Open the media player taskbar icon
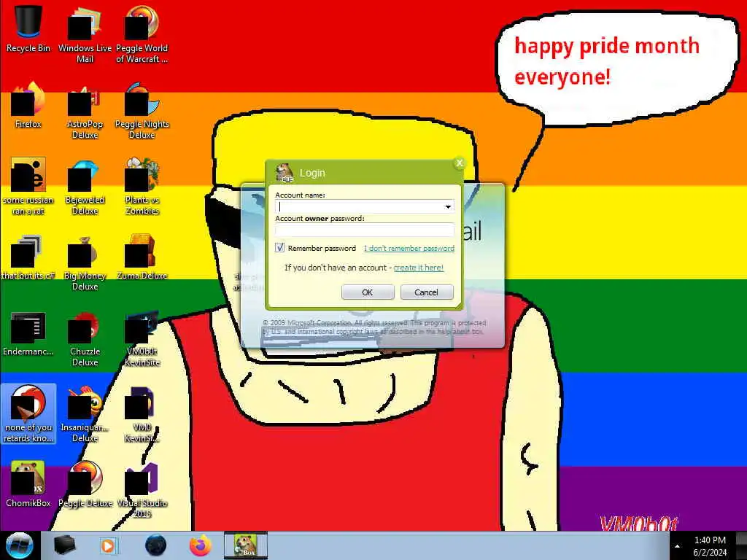747x560 pixels. coord(109,545)
